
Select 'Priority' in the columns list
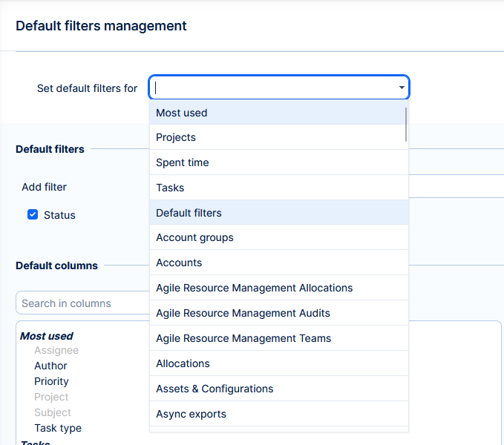point(51,381)
